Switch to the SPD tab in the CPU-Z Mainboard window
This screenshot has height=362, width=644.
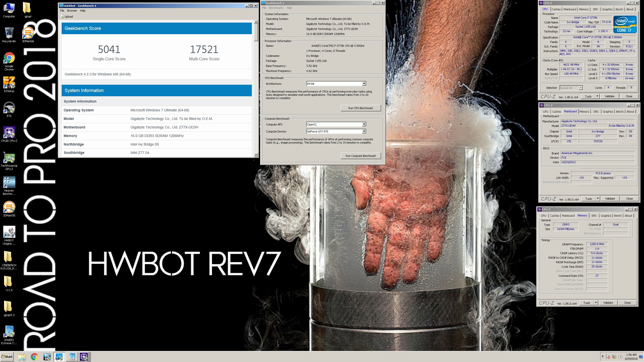[x=596, y=112]
